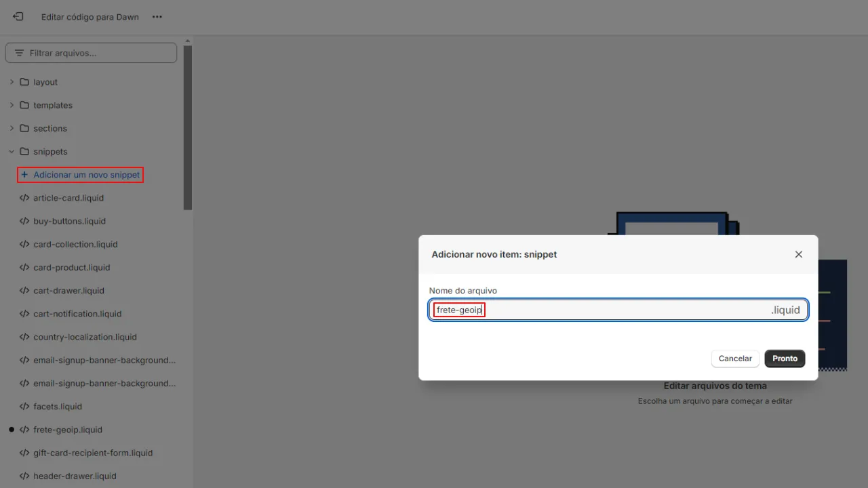The image size is (868, 488).
Task: Click the snippets folder label
Action: click(50, 151)
